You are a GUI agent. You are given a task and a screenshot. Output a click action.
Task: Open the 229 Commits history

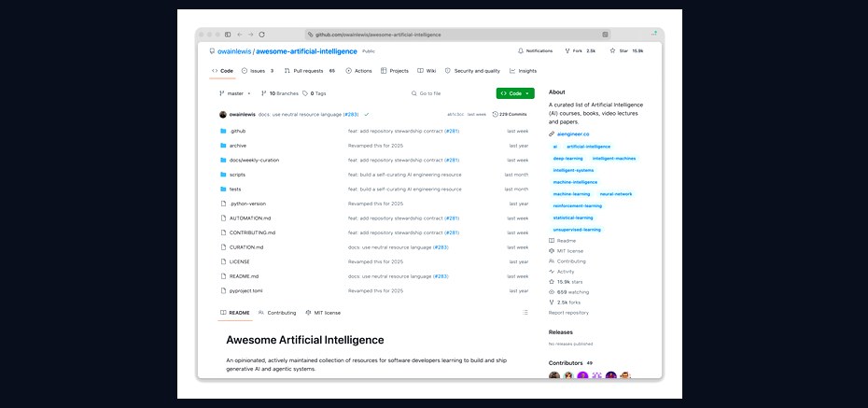(510, 115)
